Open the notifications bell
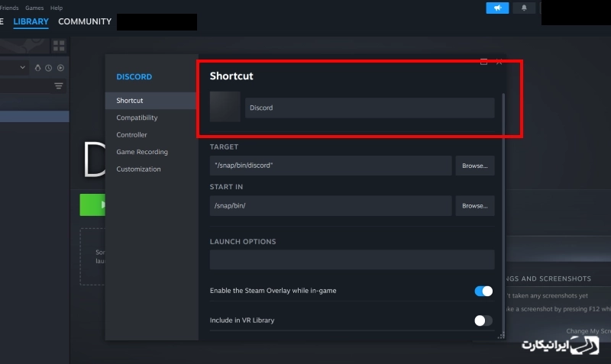Viewport: 611px width, 364px height. coord(523,8)
